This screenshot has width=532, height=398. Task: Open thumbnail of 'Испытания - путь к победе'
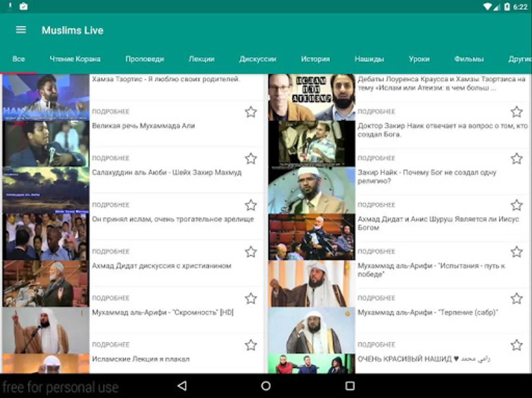pyautogui.click(x=312, y=283)
